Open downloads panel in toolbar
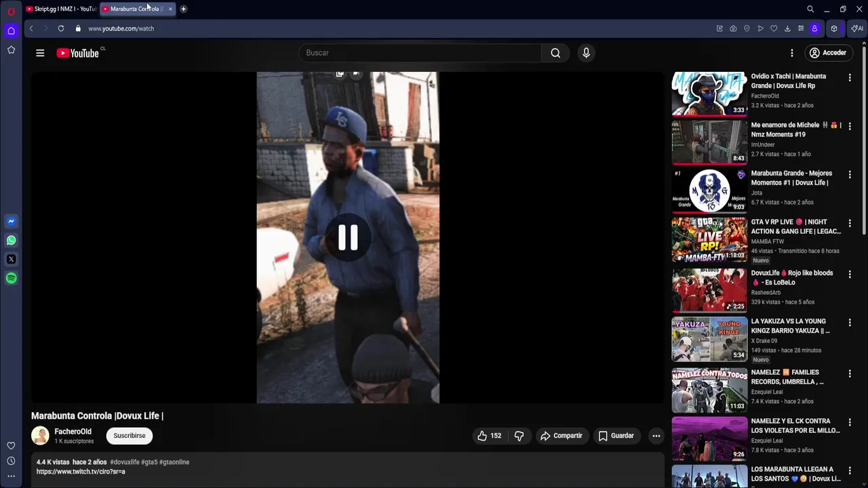Viewport: 868px width, 488px height. 787,28
